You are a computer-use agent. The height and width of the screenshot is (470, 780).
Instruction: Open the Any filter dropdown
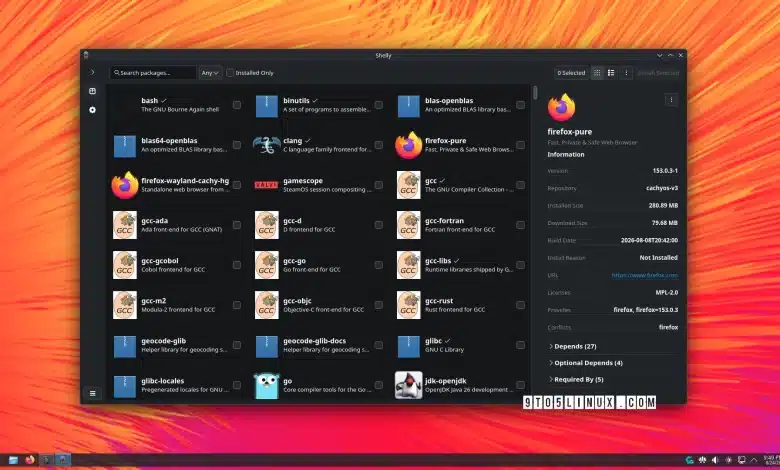210,73
